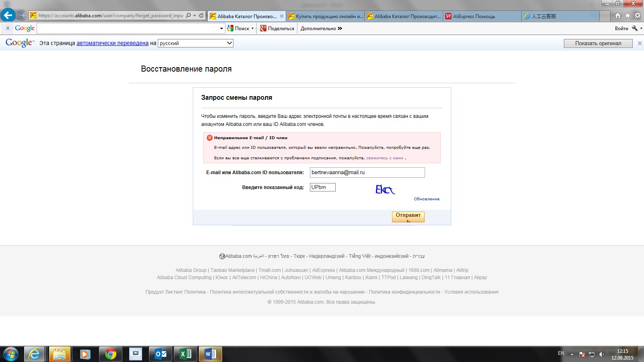Click the Обновление captcha refresh link
This screenshot has height=362, width=644.
(x=427, y=199)
